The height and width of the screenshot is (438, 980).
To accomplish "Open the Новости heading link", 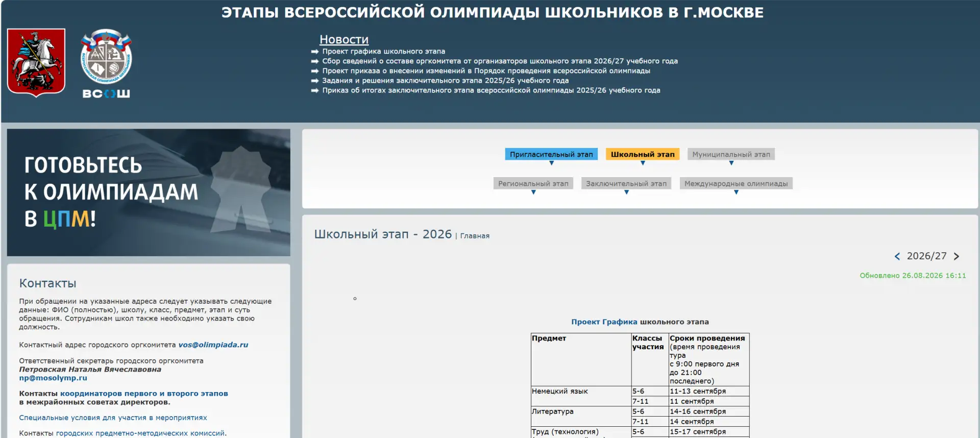I will tap(344, 39).
